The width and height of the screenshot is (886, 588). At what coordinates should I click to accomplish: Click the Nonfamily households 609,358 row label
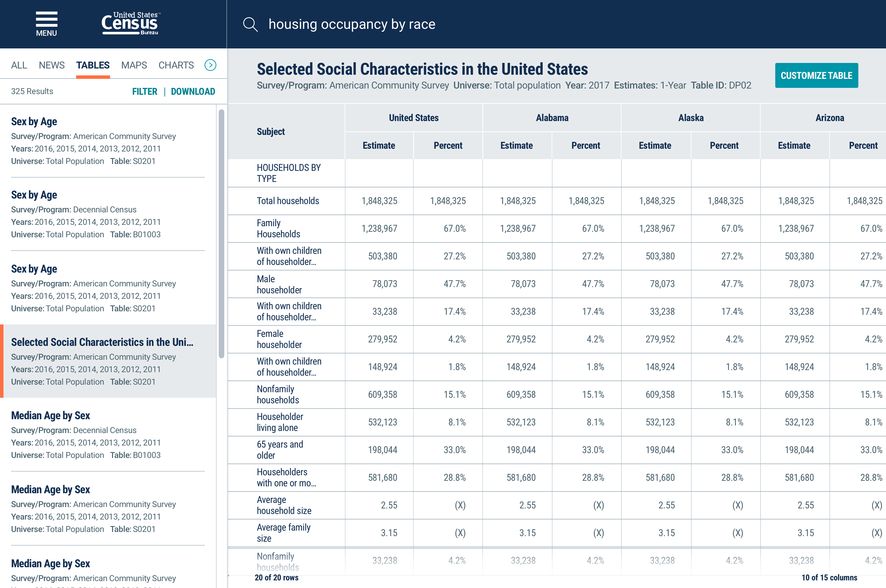click(278, 395)
